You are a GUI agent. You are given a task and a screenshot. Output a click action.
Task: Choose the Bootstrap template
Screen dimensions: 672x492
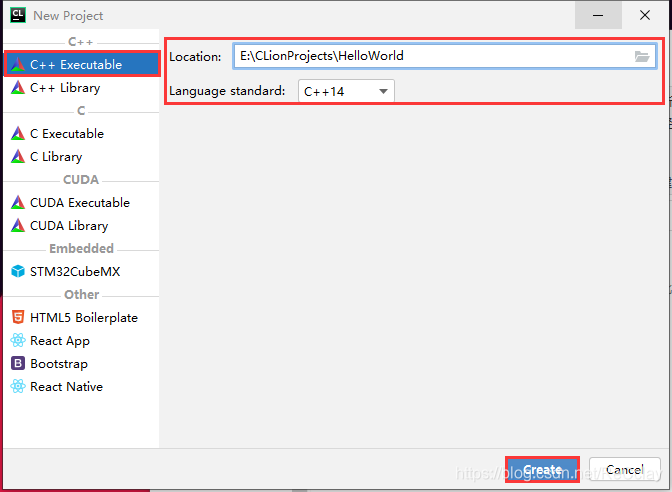coord(81,363)
